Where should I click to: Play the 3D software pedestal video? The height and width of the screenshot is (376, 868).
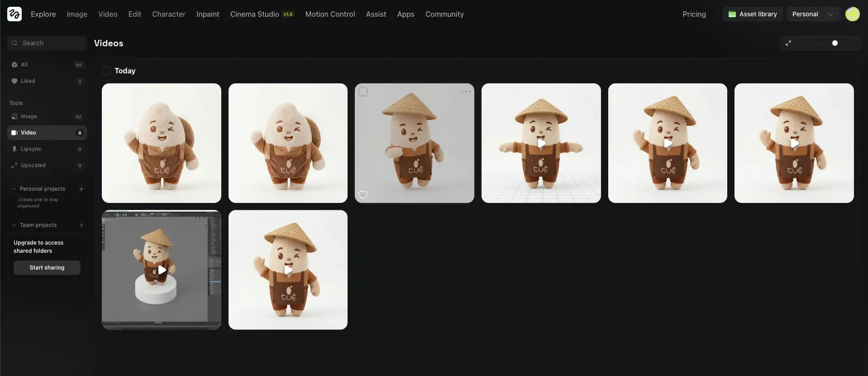tap(162, 270)
